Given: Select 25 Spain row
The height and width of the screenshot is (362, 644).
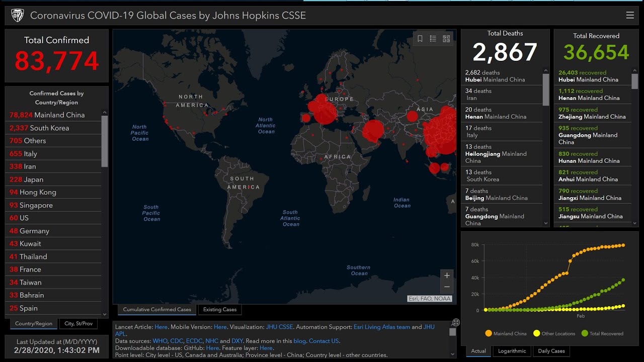Looking at the screenshot, I should tap(53, 308).
